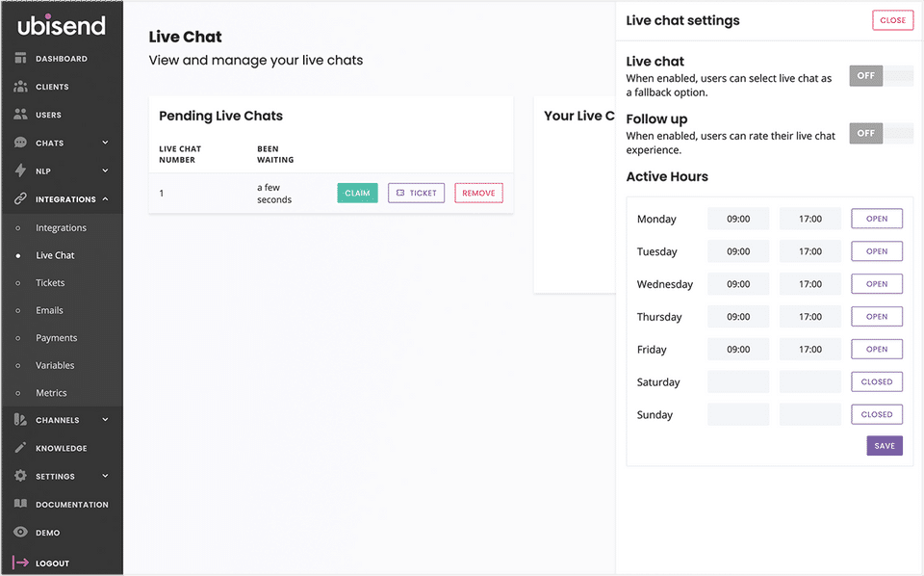
Task: Expand the Chats submenu chevron
Action: [x=105, y=143]
